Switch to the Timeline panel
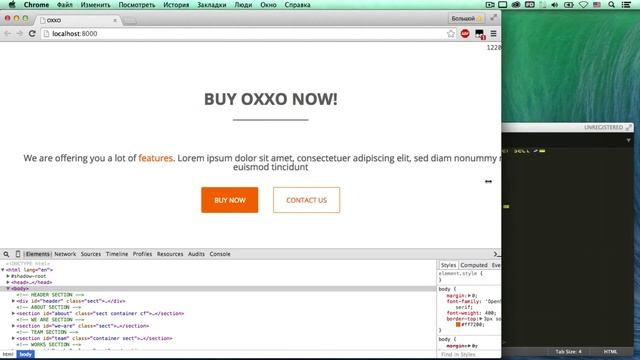This screenshot has height=360, width=640. tap(117, 254)
